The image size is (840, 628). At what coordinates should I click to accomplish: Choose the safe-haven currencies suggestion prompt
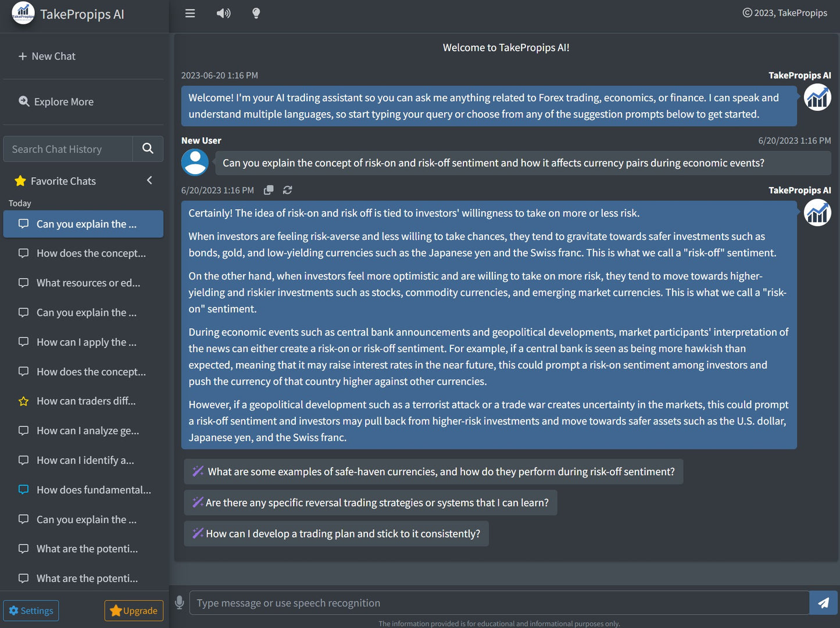tap(434, 472)
